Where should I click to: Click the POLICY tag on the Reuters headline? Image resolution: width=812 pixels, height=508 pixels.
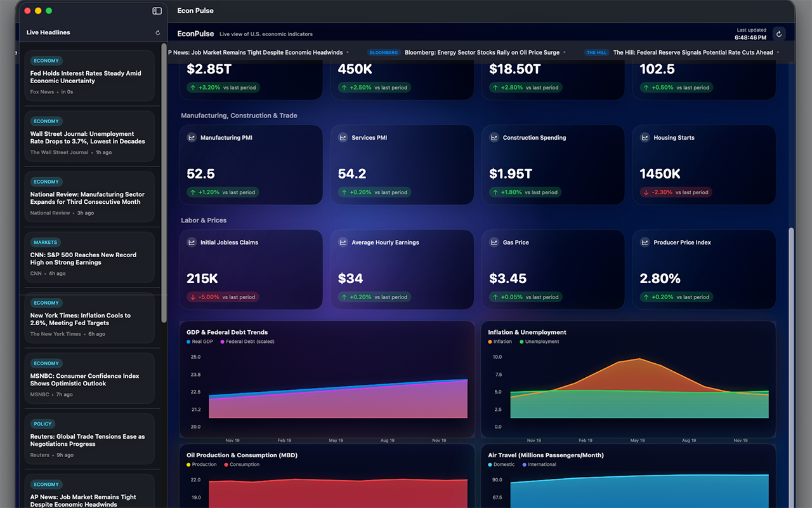tap(43, 424)
